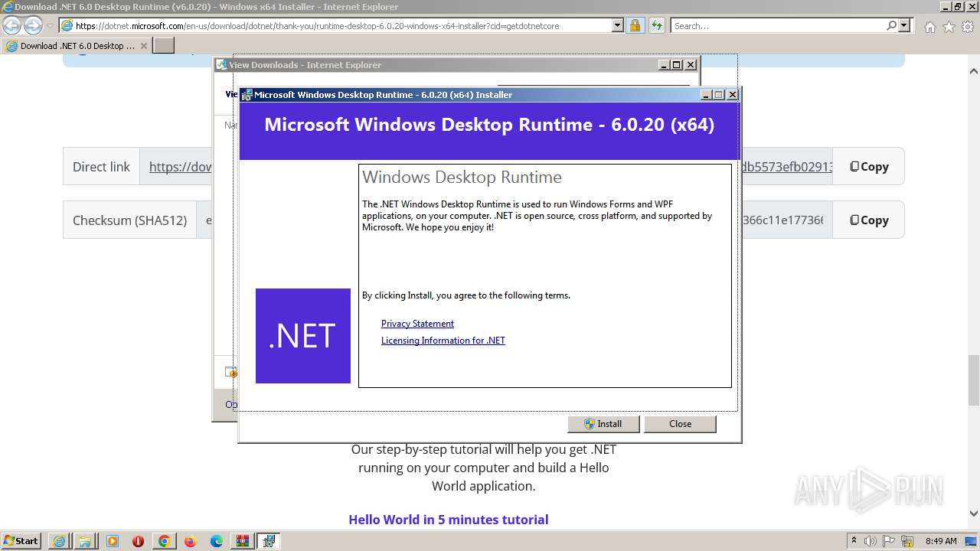Minimize the View Downloads window
This screenshot has width=980, height=551.
coord(664,65)
